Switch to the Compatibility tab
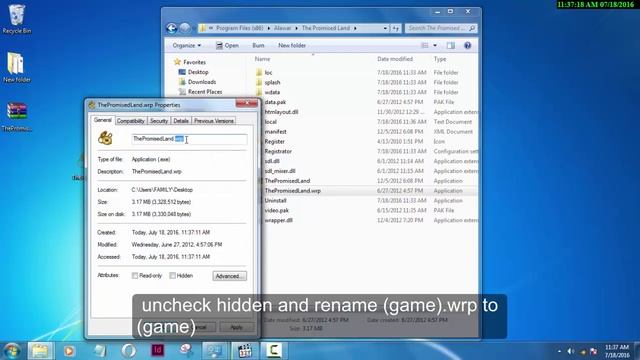 coord(131,121)
